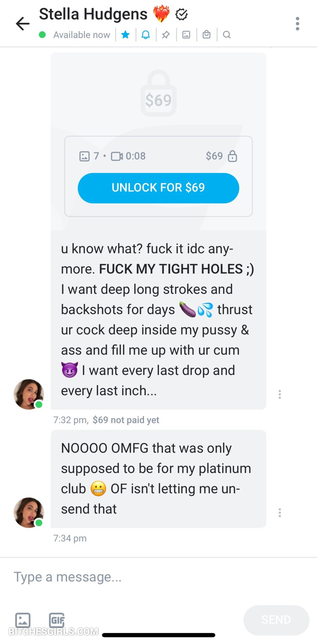Search in the conversation
Image resolution: width=317 pixels, height=644 pixels.
tap(227, 35)
